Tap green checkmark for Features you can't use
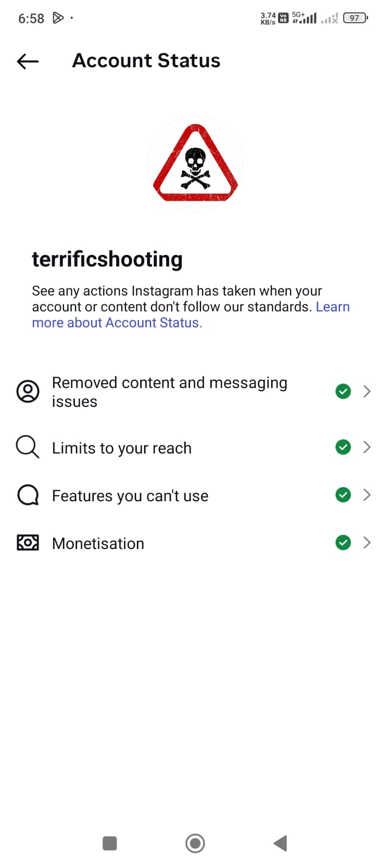391x868 pixels. click(343, 495)
